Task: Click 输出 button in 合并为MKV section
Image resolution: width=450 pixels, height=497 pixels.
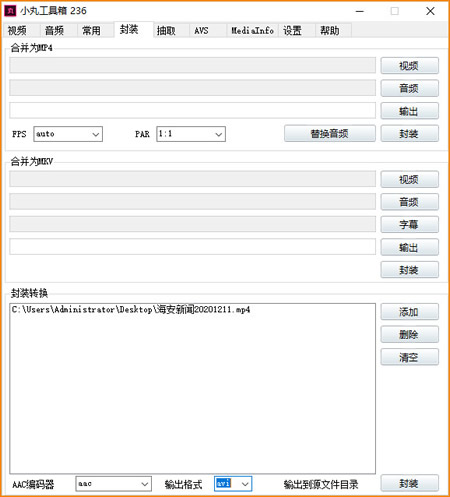Action: pyautogui.click(x=410, y=247)
